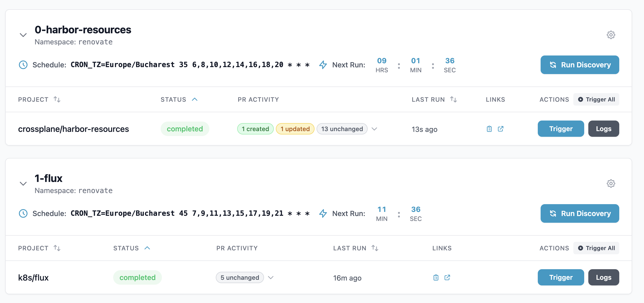Select the 1-flux job title
The image size is (644, 303).
[x=48, y=178]
